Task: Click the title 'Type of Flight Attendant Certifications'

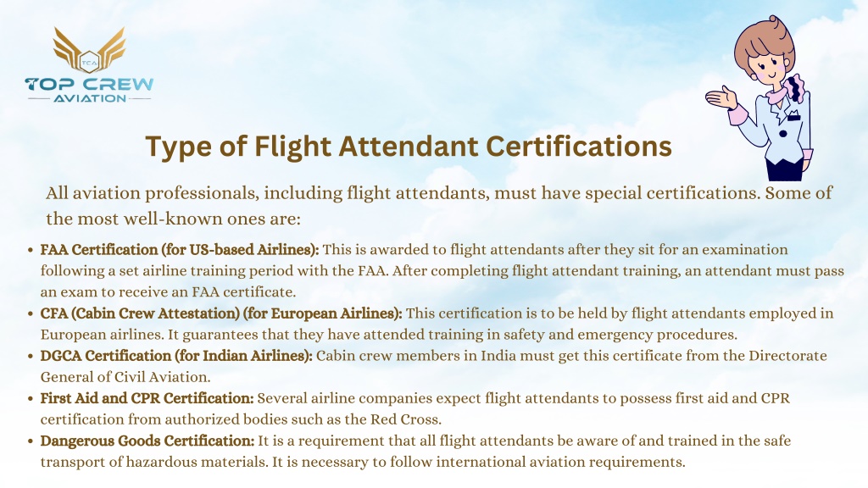Action: point(409,147)
